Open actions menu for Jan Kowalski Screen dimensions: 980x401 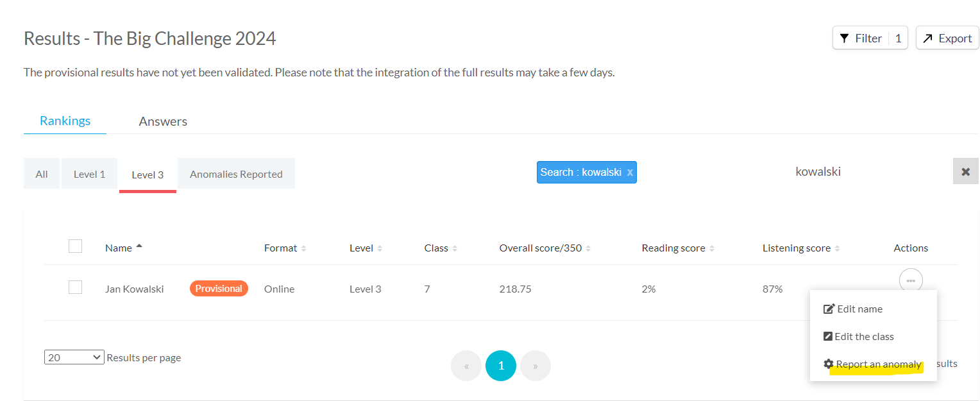click(911, 280)
